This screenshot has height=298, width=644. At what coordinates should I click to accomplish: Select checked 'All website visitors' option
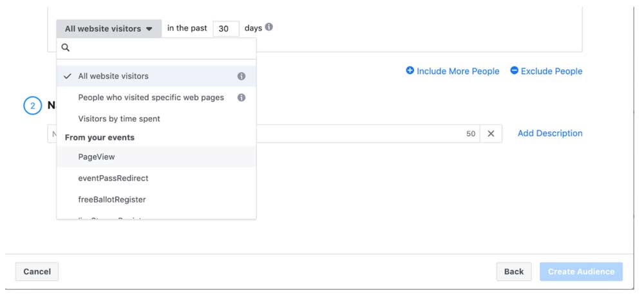point(113,76)
